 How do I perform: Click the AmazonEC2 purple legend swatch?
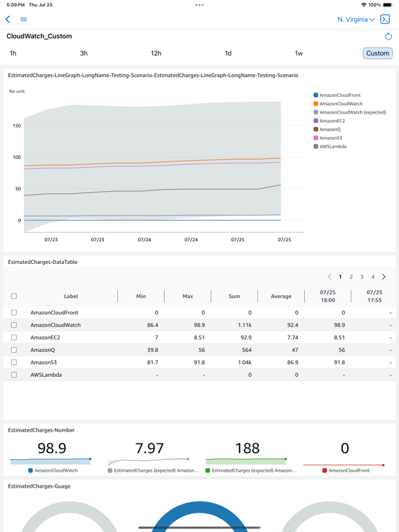316,121
